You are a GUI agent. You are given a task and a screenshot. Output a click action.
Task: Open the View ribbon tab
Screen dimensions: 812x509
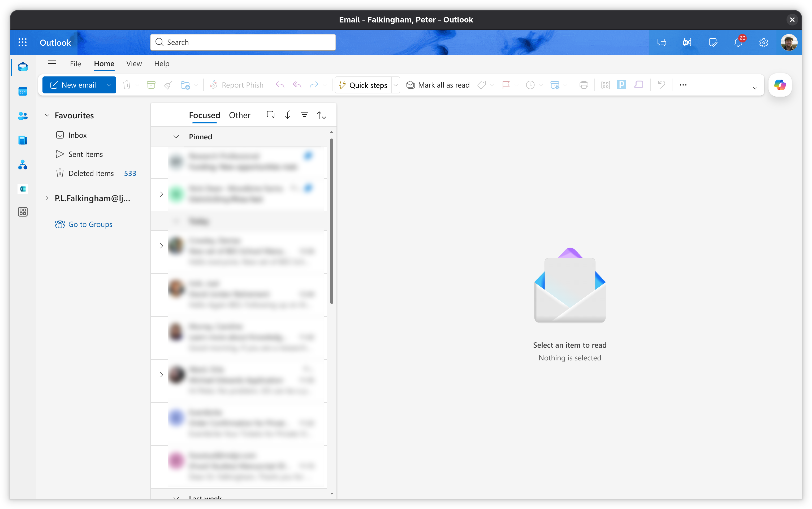[134, 64]
